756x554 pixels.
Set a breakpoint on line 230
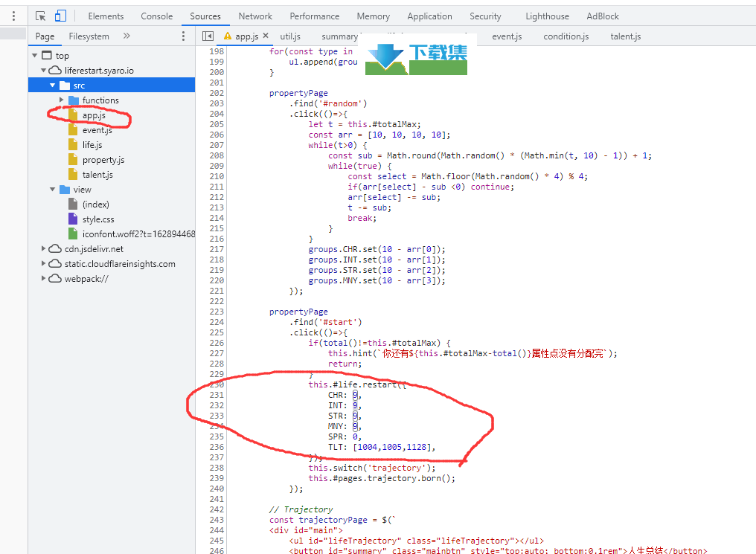(217, 384)
